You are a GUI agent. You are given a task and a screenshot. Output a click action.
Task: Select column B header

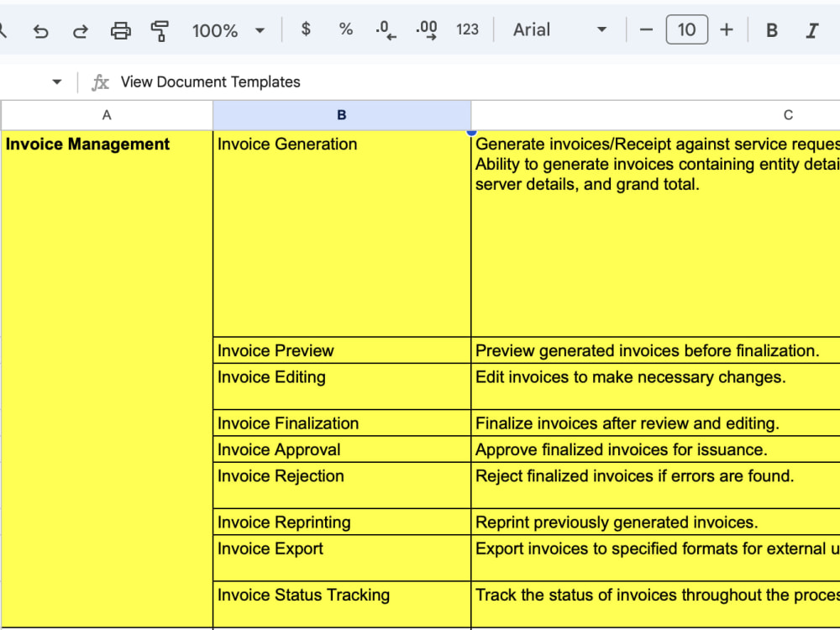point(342,115)
